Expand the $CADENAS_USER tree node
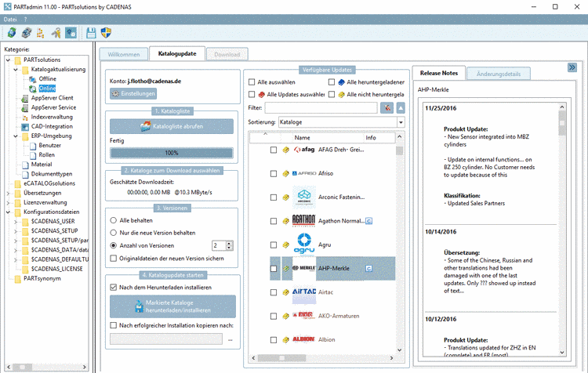 coord(16,222)
